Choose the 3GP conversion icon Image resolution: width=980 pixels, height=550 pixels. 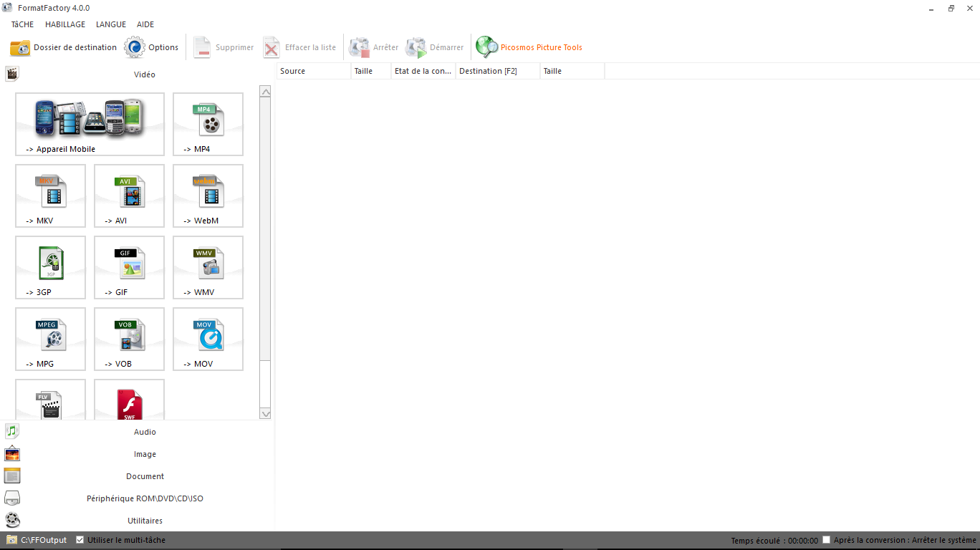50,267
